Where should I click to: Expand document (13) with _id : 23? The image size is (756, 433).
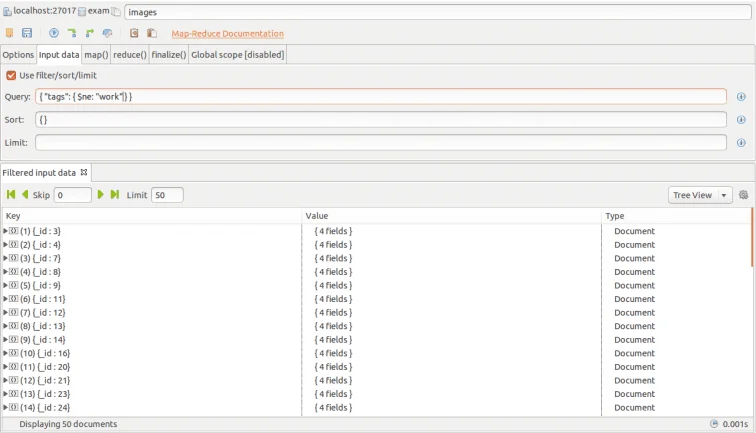click(5, 394)
